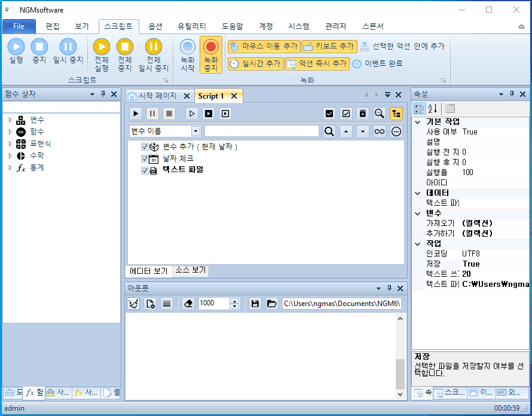Uncheck 날짜 체크 action checkbox

point(145,158)
